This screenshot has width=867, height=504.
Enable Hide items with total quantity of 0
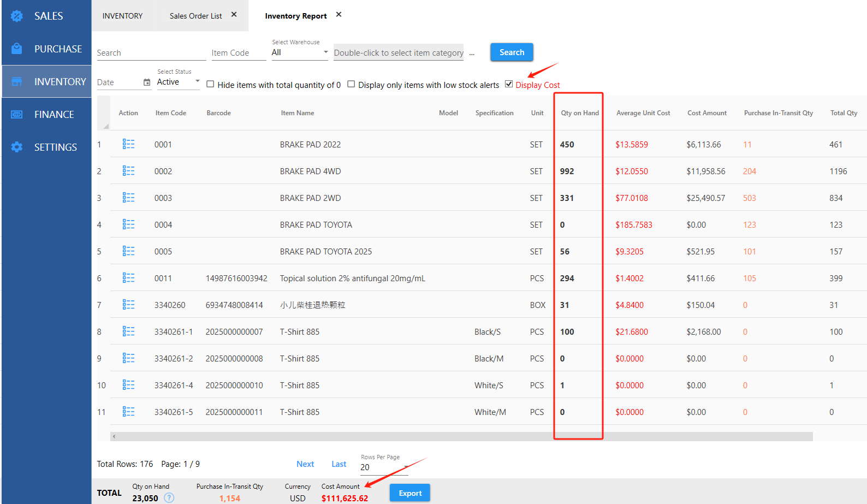point(210,85)
